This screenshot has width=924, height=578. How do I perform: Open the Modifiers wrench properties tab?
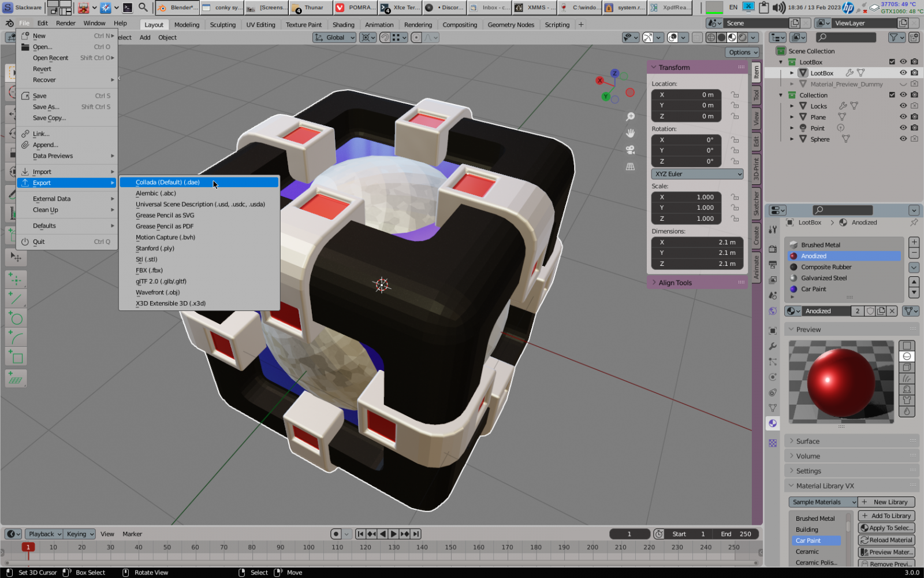[773, 346]
